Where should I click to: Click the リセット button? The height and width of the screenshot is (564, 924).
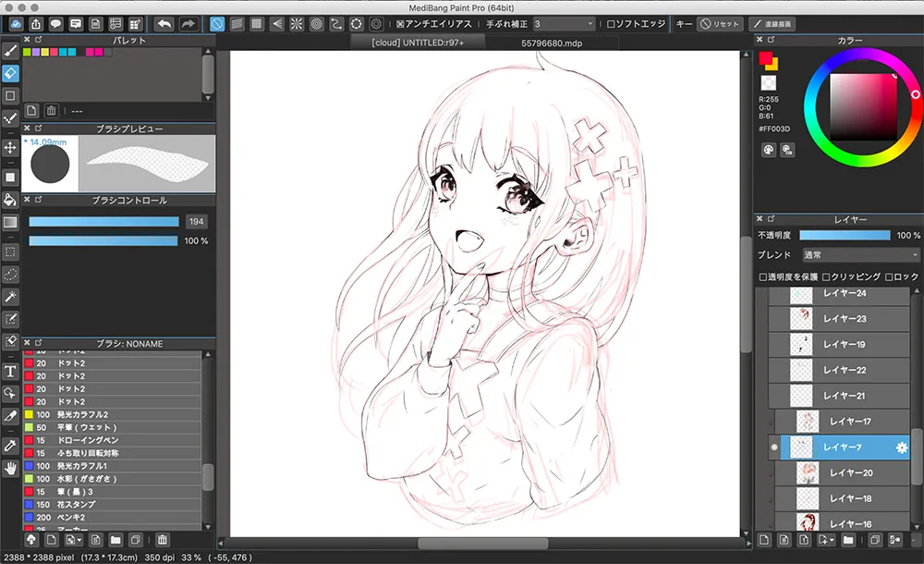721,24
